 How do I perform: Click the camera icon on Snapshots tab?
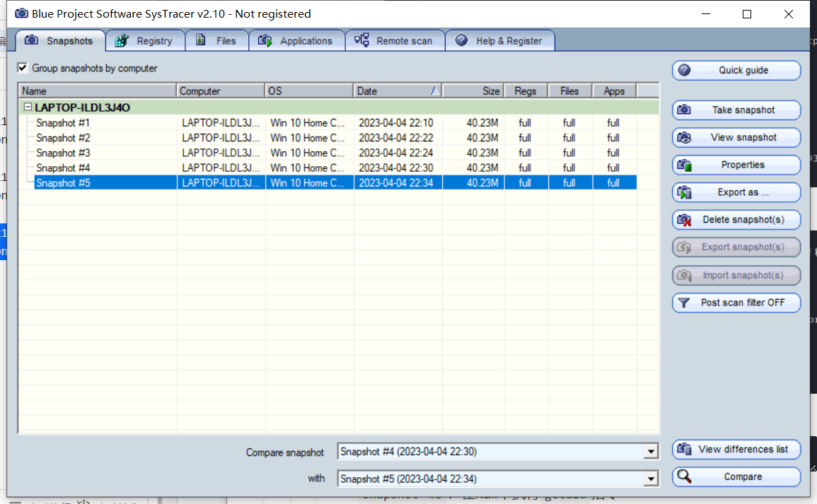(31, 40)
